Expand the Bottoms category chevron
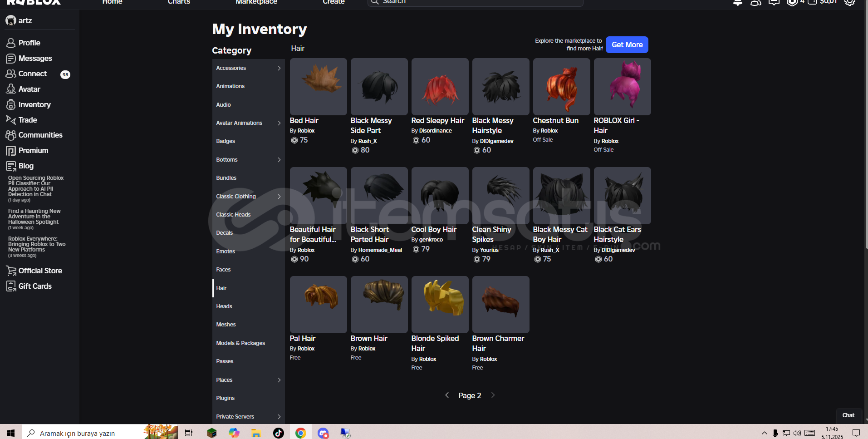The height and width of the screenshot is (439, 868). pos(279,160)
